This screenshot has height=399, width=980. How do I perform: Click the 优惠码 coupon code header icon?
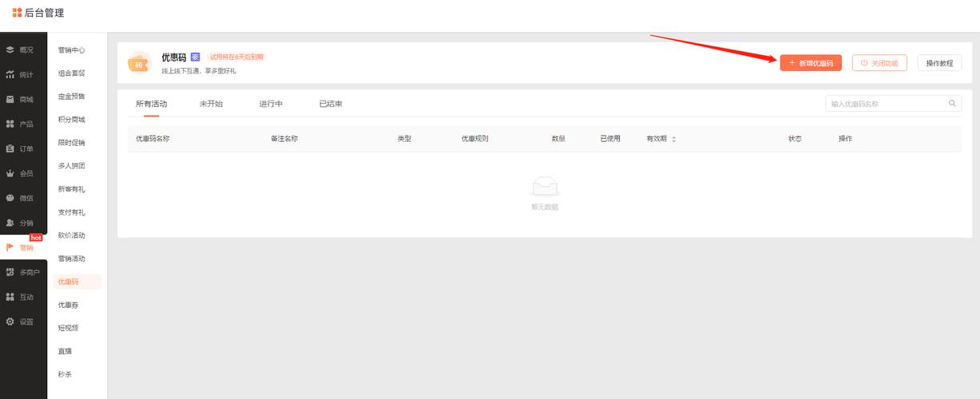coord(139,61)
